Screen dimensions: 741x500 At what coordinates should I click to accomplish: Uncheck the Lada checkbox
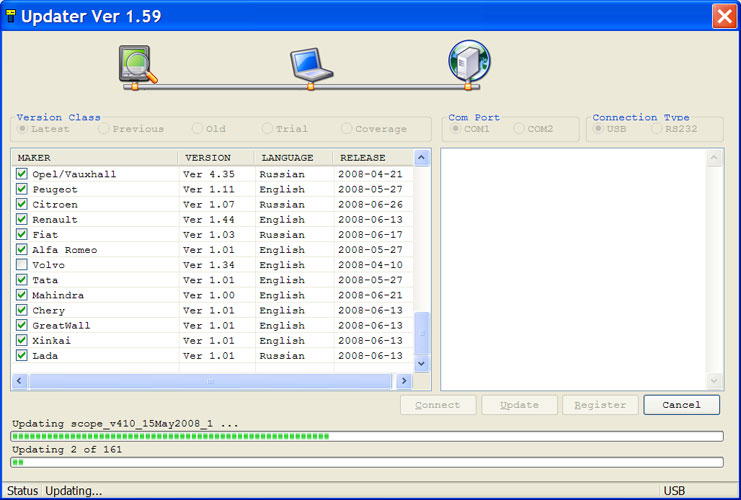pyautogui.click(x=22, y=355)
